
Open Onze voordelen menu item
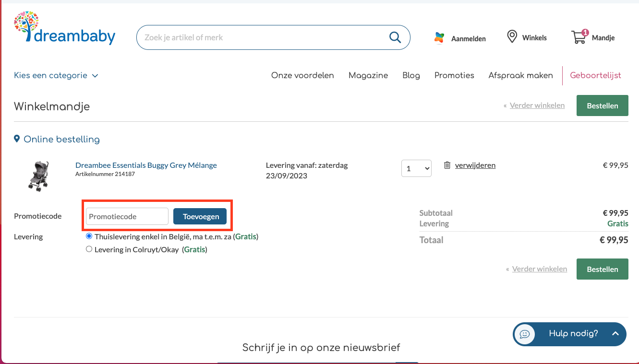click(x=302, y=75)
